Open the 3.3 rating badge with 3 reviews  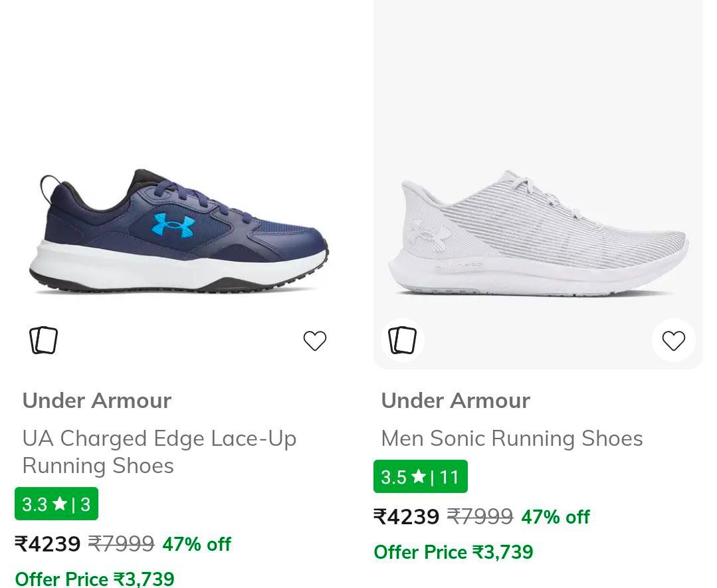pos(56,504)
